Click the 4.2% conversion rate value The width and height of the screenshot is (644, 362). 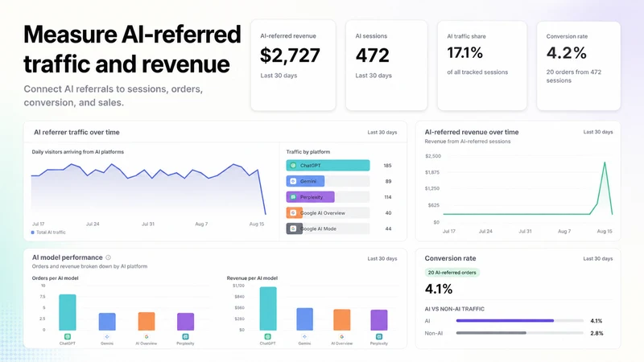tap(567, 52)
